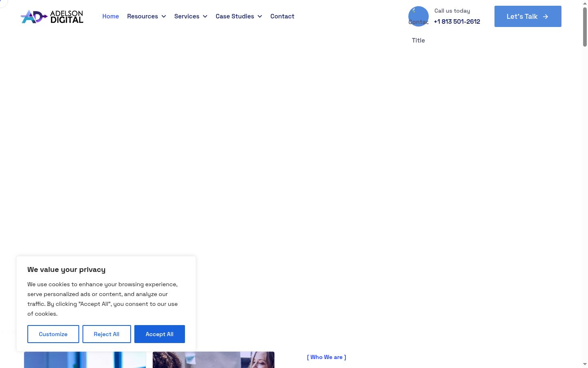Click the Adelson Digital logo
Image resolution: width=588 pixels, height=368 pixels.
click(x=52, y=16)
